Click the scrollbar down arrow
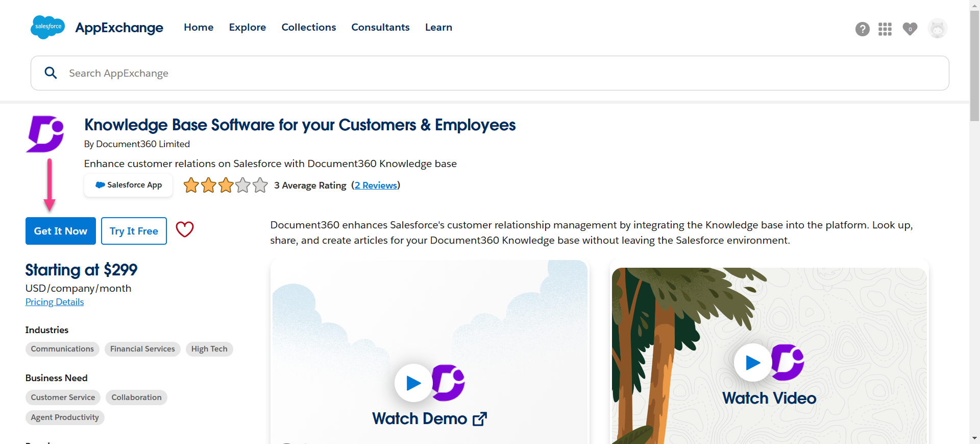Image resolution: width=980 pixels, height=444 pixels. click(x=975, y=438)
